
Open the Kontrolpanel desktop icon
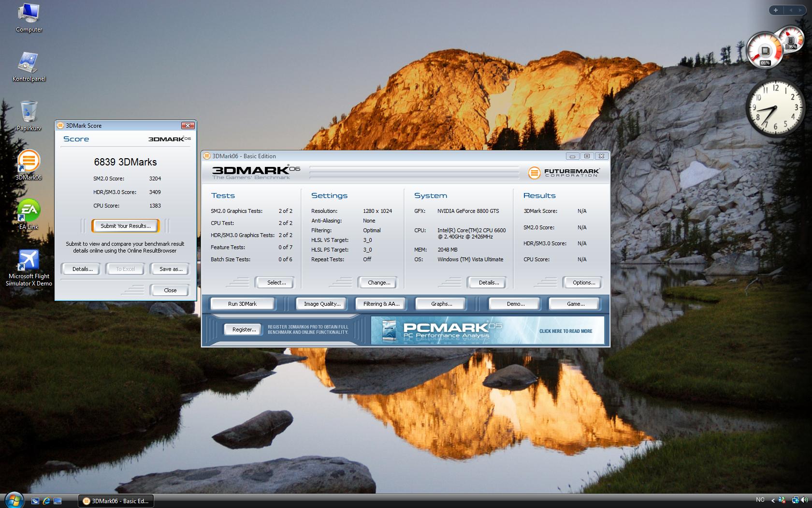point(29,67)
